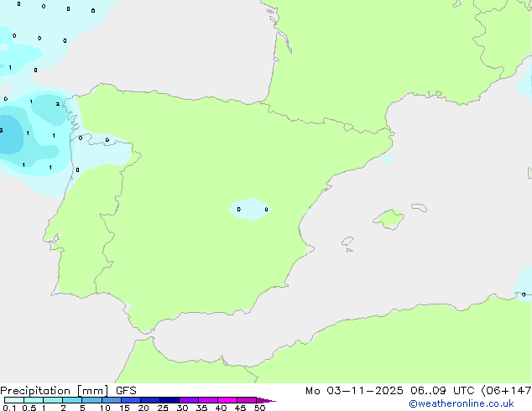Click the '35' legend scale label

click(x=201, y=408)
